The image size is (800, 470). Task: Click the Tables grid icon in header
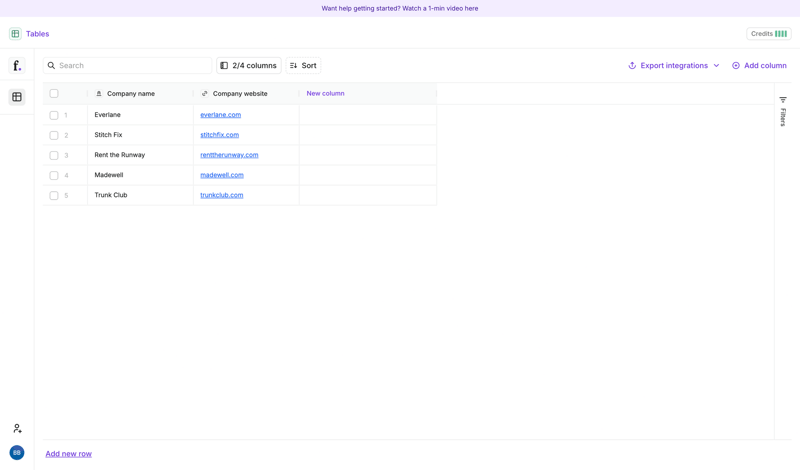[x=15, y=34]
